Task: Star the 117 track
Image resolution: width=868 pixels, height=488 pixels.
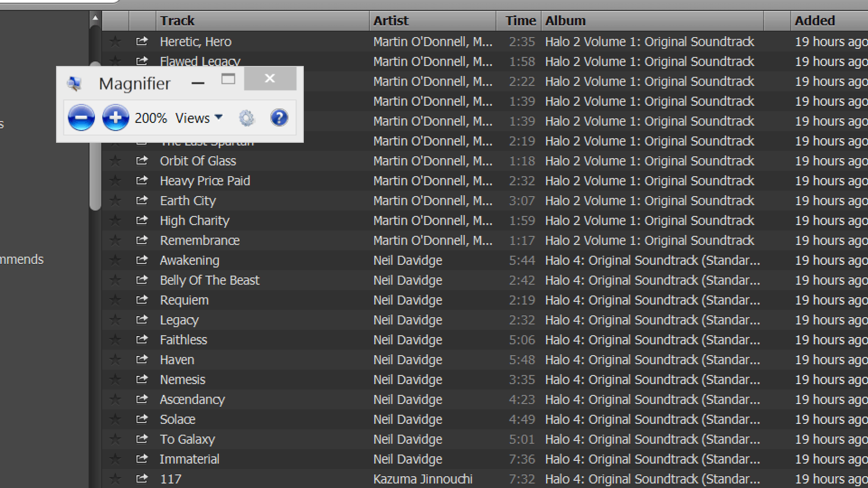Action: 115,479
